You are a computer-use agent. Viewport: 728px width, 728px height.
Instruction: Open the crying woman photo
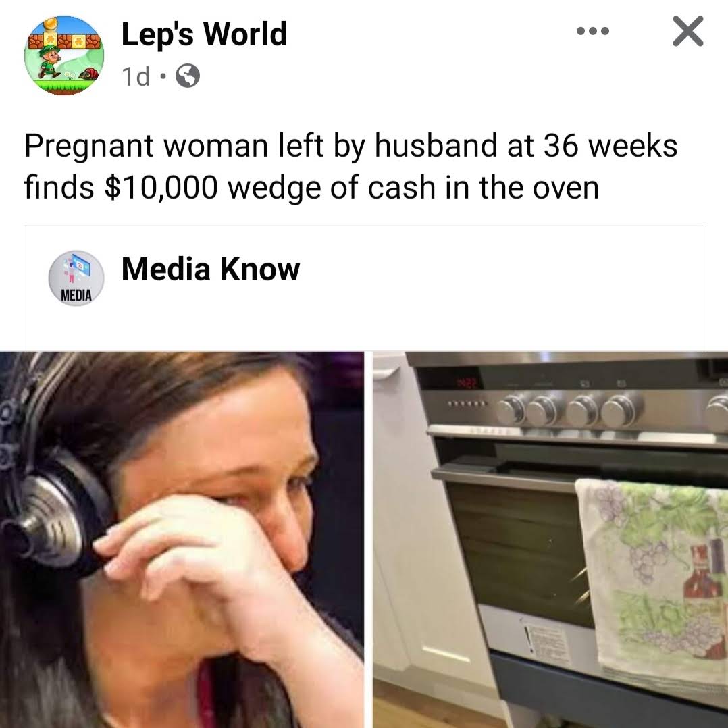tap(182, 540)
